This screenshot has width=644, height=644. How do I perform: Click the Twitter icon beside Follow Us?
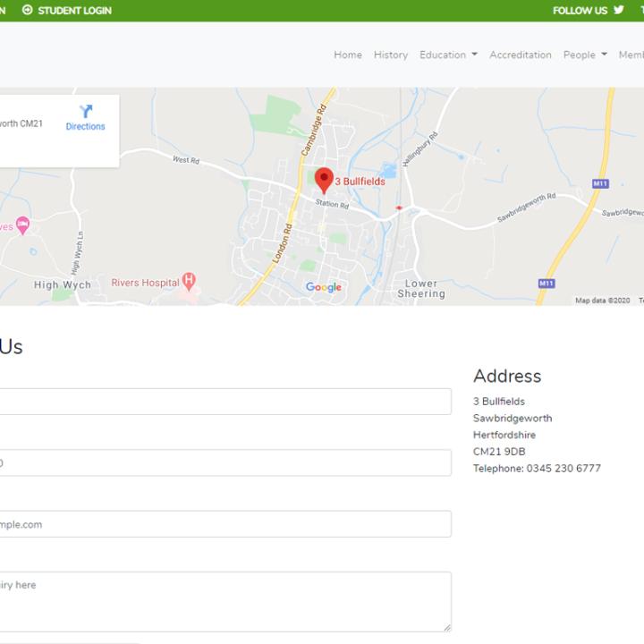point(618,11)
